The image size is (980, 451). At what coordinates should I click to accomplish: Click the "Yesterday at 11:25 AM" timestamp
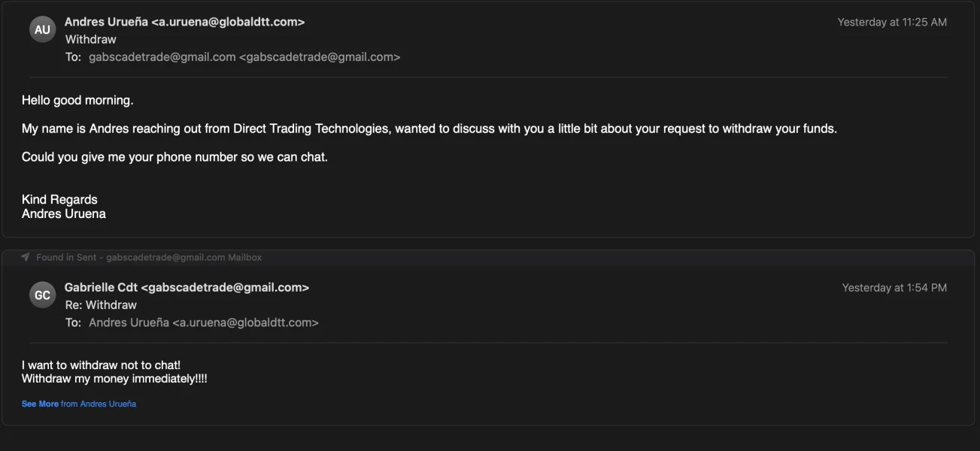pos(892,23)
